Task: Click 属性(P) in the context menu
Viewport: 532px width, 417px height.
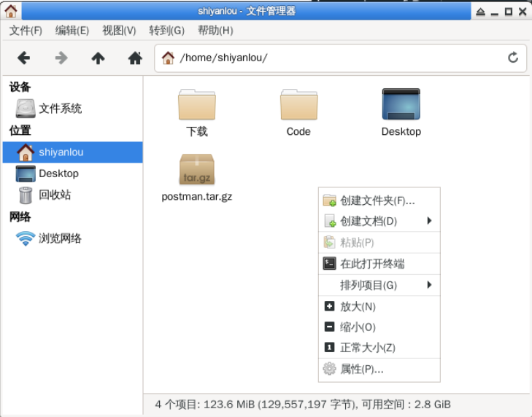Action: (361, 369)
